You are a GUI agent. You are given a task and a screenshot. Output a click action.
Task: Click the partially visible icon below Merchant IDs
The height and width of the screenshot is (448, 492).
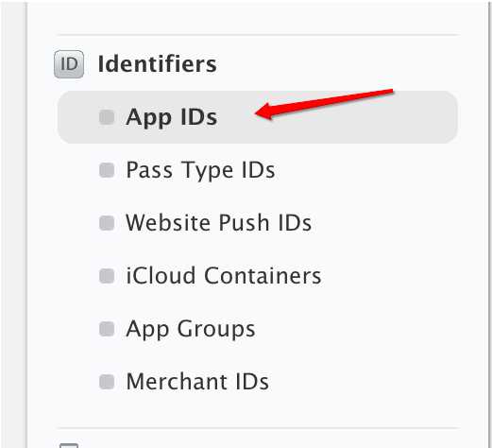click(x=69, y=445)
